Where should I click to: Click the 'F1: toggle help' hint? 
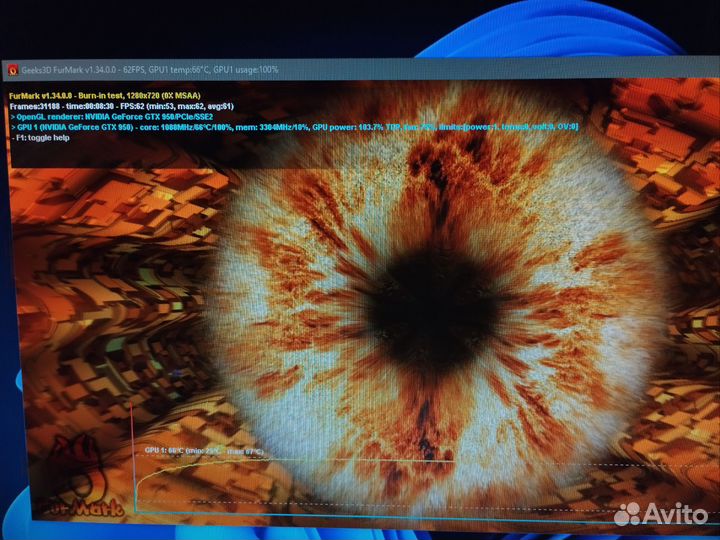40,138
